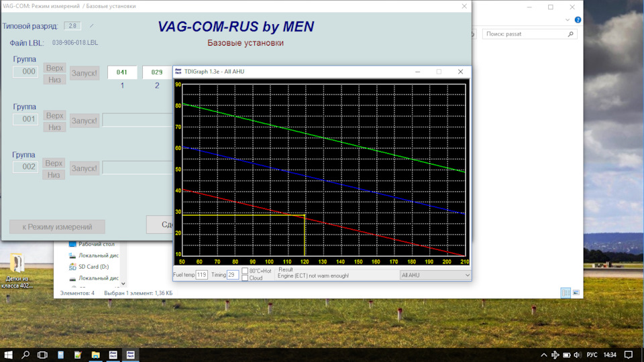The image size is (644, 362).
Task: Switch Explorer to details view icon
Action: click(566, 293)
